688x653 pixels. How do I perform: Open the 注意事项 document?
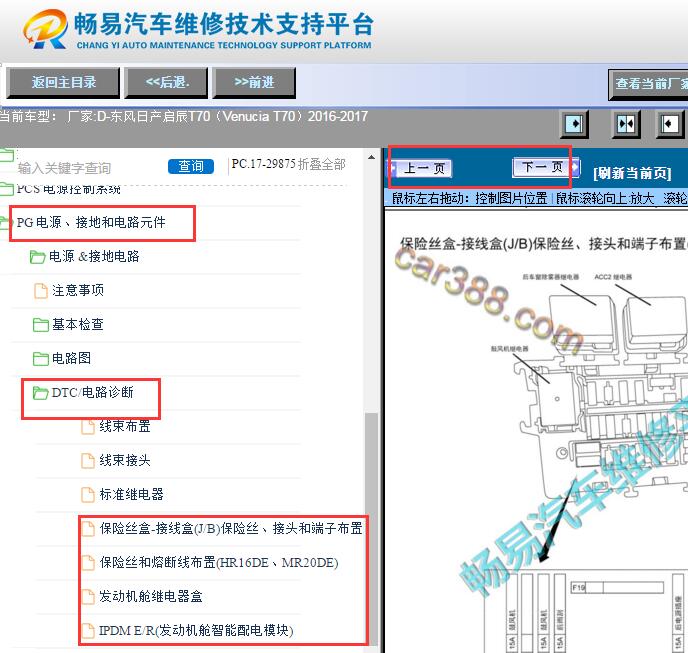click(x=78, y=291)
